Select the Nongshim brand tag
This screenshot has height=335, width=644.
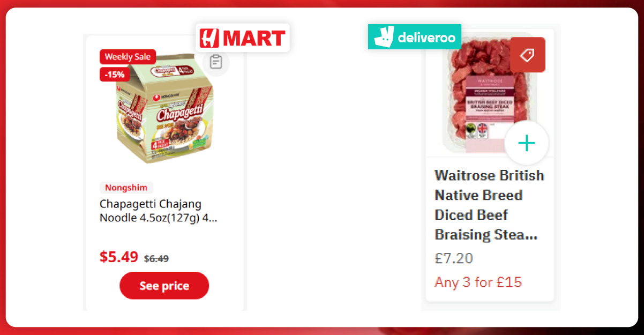tap(126, 188)
